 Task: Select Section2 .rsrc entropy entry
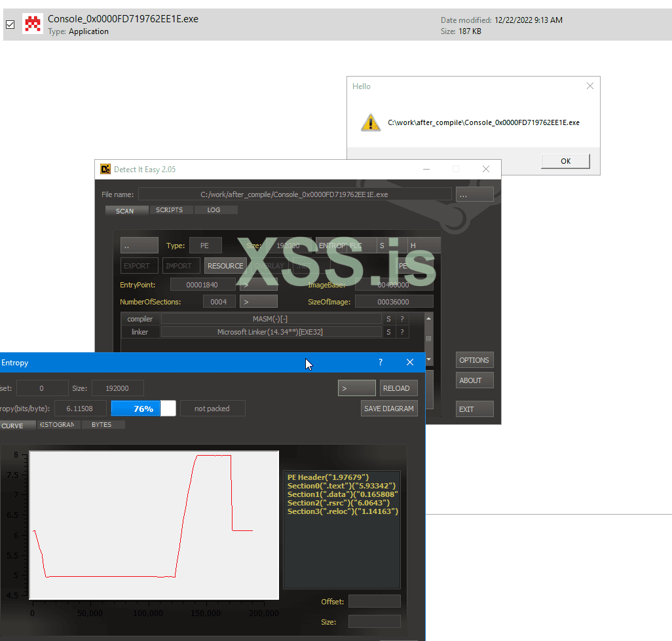[339, 503]
